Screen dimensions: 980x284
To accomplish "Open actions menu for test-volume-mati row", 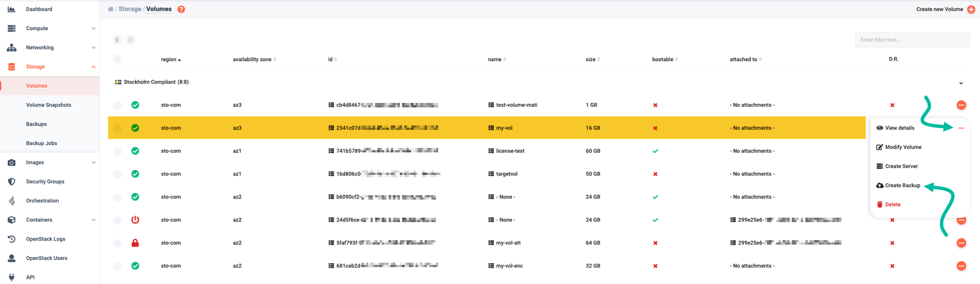I will click(x=961, y=105).
